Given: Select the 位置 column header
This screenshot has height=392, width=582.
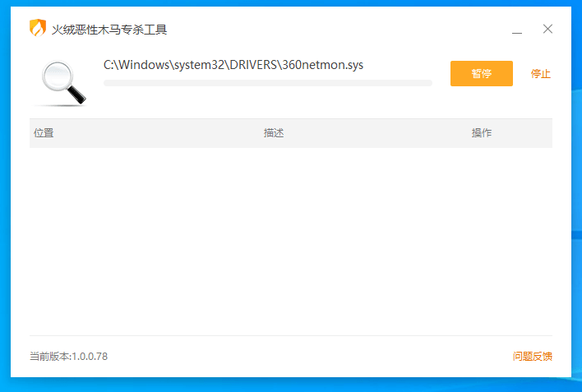Looking at the screenshot, I should click(44, 133).
